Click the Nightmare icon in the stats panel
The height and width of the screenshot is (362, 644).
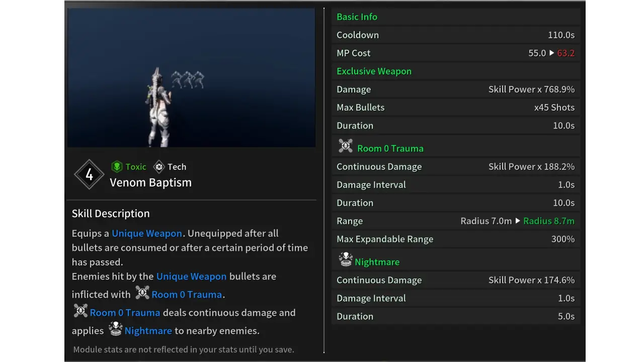pyautogui.click(x=345, y=259)
